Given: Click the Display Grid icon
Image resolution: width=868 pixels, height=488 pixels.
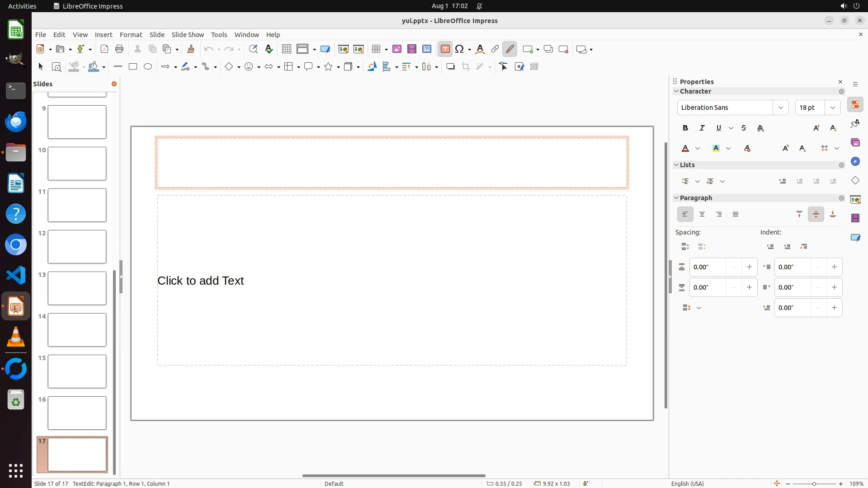Looking at the screenshot, I should [286, 49].
